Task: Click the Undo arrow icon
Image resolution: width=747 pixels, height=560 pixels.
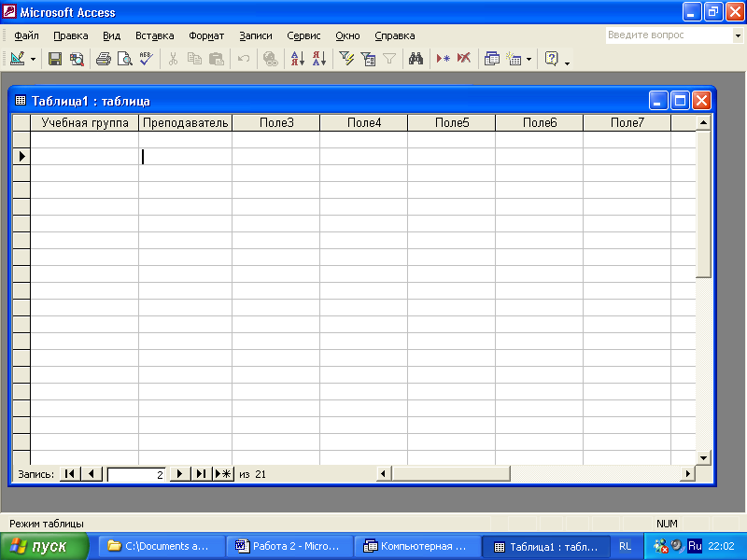Action: pyautogui.click(x=244, y=59)
